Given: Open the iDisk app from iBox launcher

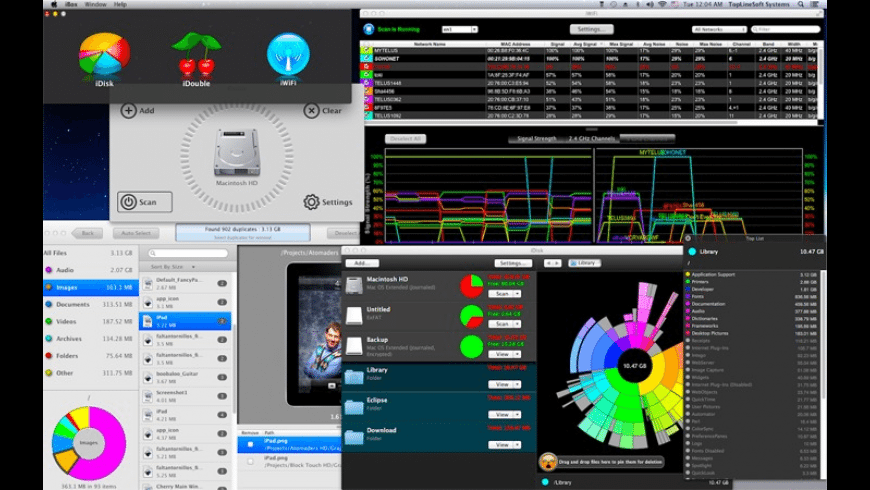Looking at the screenshot, I should (x=104, y=55).
